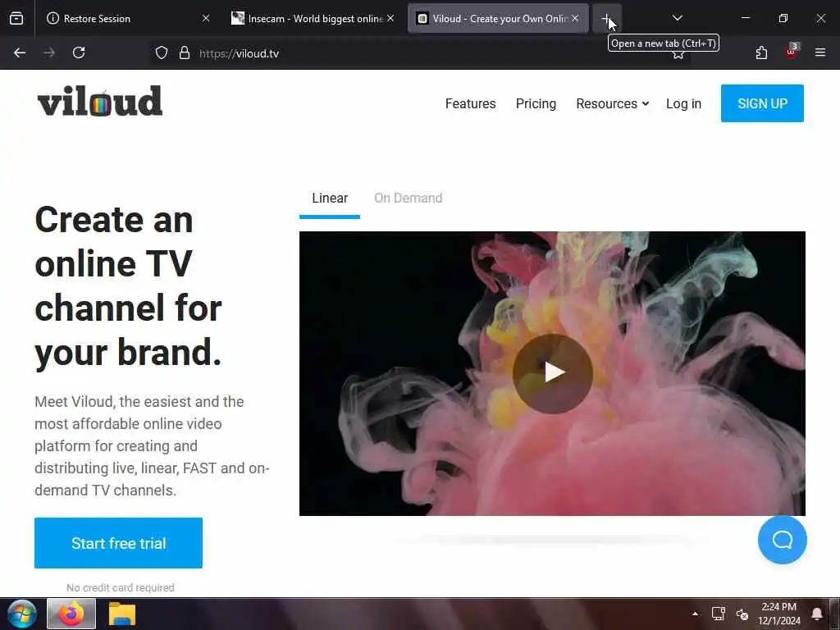The image size is (840, 630).
Task: Expand the list all tabs chevron
Action: coord(677,18)
